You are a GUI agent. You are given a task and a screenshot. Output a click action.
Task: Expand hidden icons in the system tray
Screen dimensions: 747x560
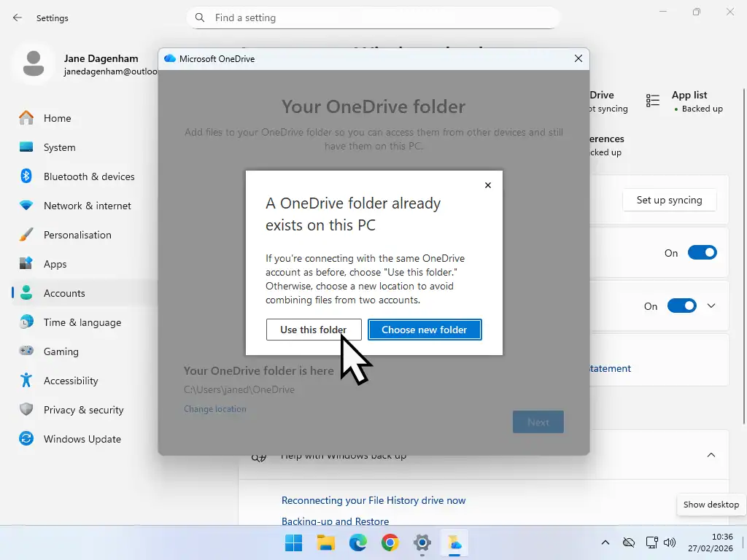click(x=605, y=542)
